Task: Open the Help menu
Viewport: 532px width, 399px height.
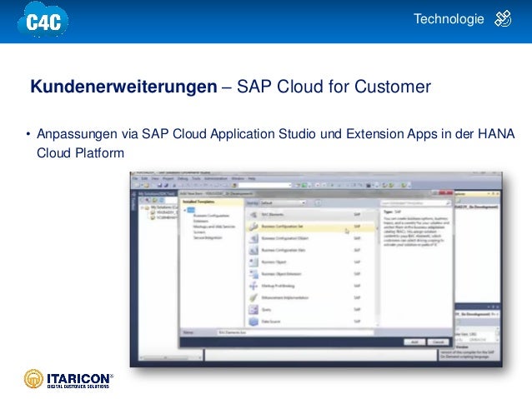Action: 252,178
